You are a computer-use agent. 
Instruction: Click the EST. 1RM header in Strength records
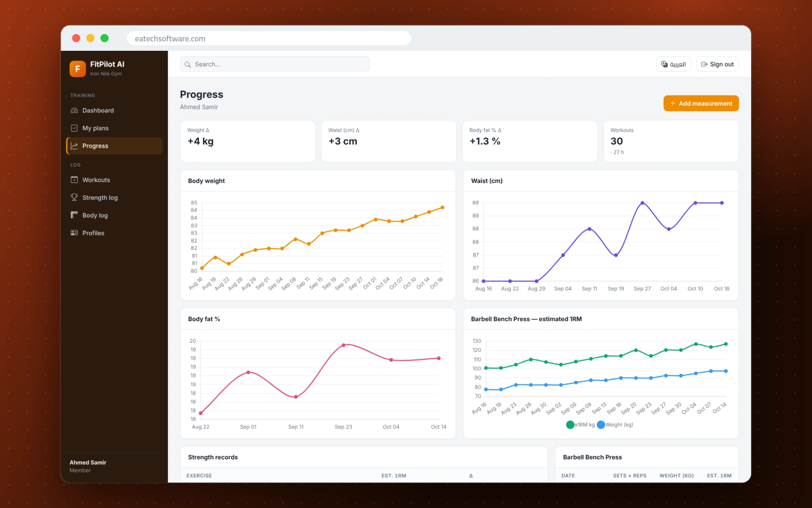click(x=394, y=475)
